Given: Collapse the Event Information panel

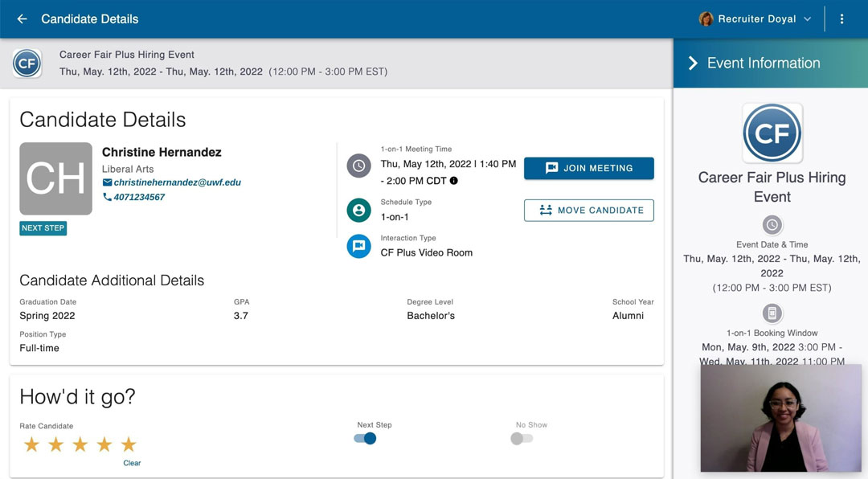Looking at the screenshot, I should tap(692, 63).
